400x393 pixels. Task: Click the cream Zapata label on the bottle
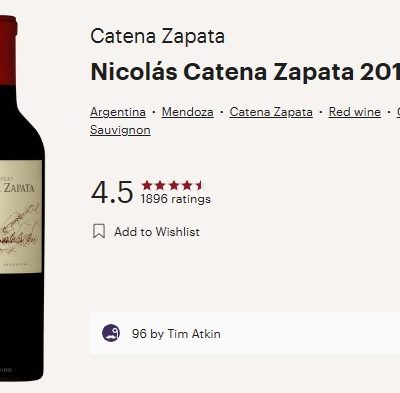[x=21, y=217]
